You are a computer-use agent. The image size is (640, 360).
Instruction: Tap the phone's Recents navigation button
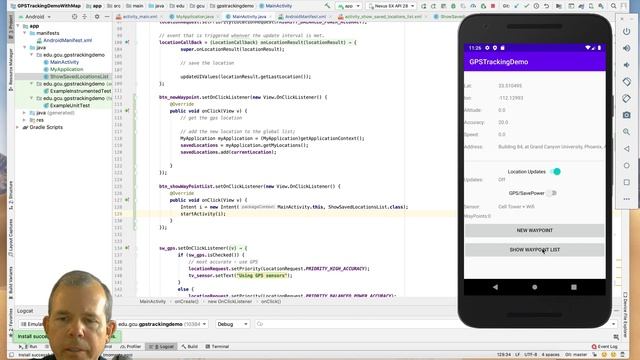pyautogui.click(x=573, y=287)
